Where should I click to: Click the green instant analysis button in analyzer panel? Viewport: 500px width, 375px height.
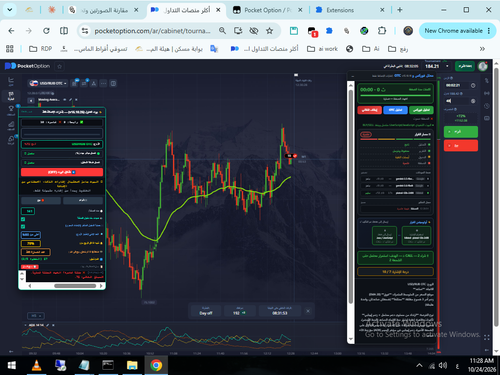coord(421,110)
